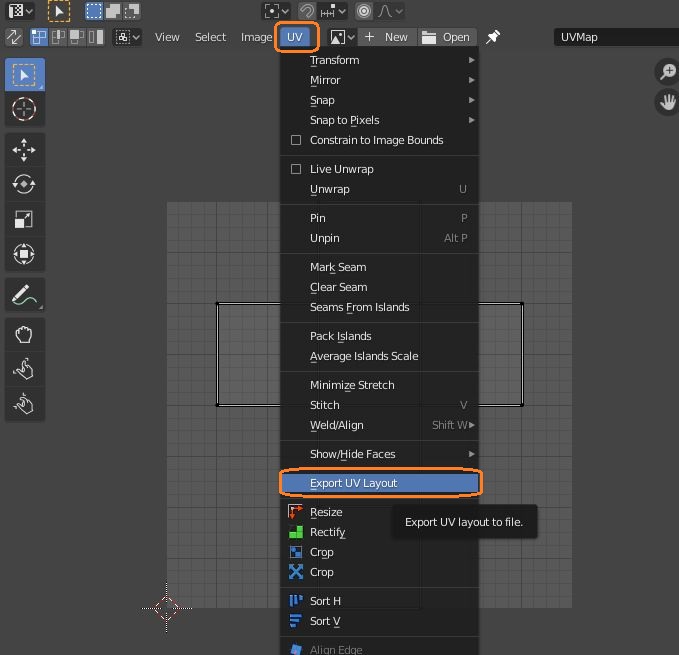Choose the Rotate tool
Image resolution: width=679 pixels, height=655 pixels.
tap(24, 184)
